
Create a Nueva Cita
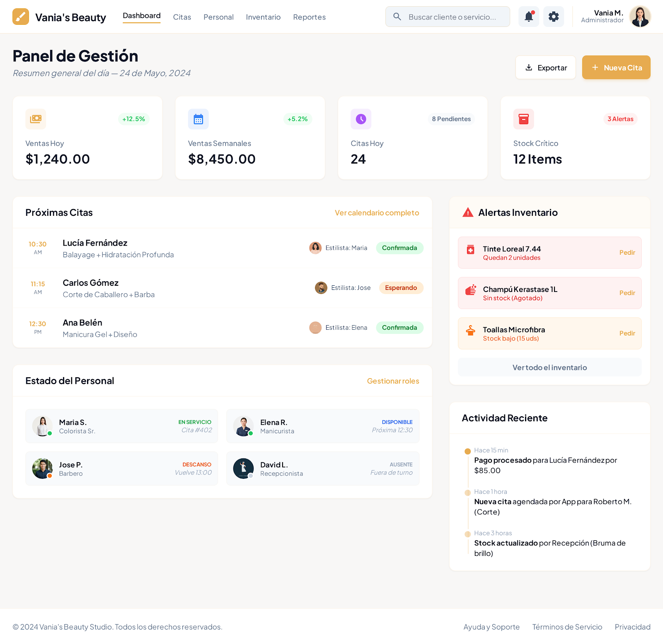[616, 67]
